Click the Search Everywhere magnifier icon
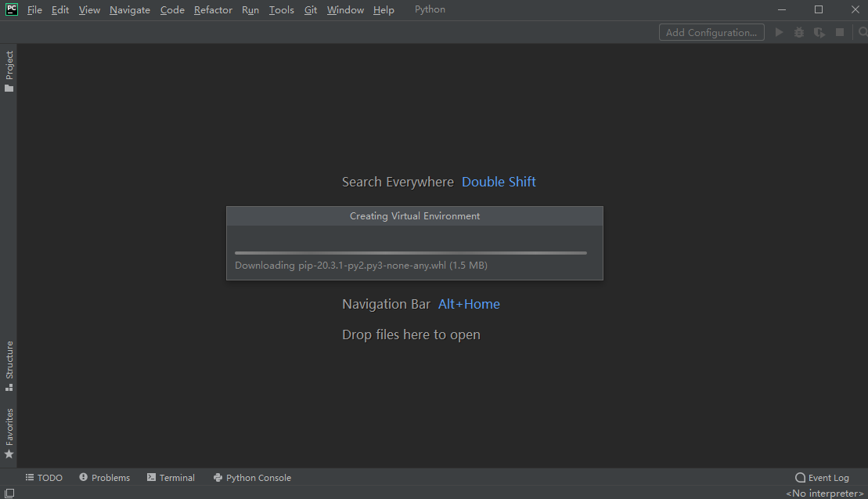868x499 pixels. [863, 32]
